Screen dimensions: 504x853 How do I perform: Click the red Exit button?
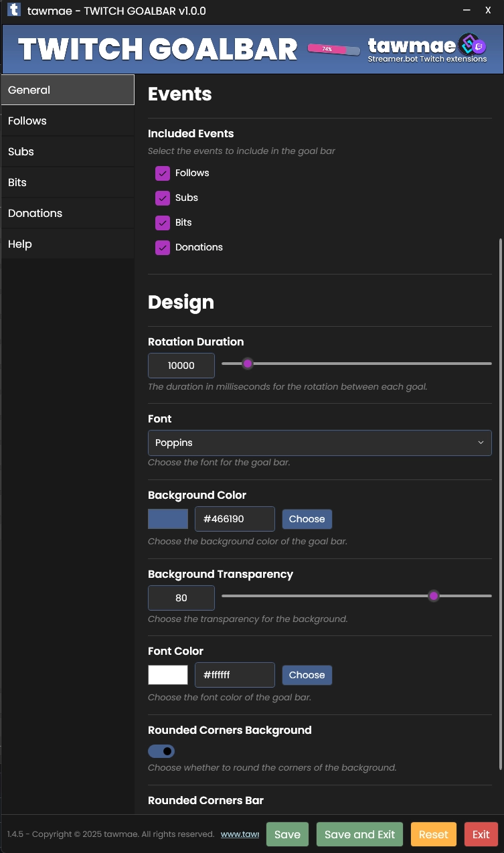481,834
